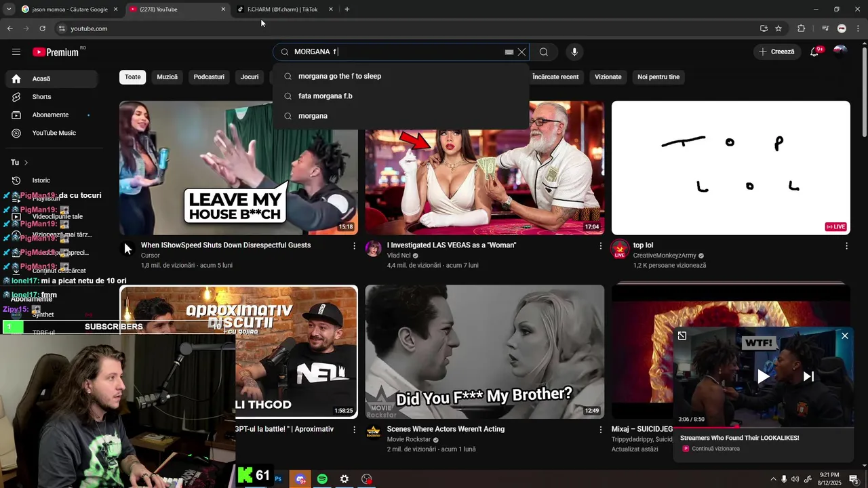Open Streamers Who Found Their LOOKALIKES title
This screenshot has height=488, width=868.
[739, 438]
